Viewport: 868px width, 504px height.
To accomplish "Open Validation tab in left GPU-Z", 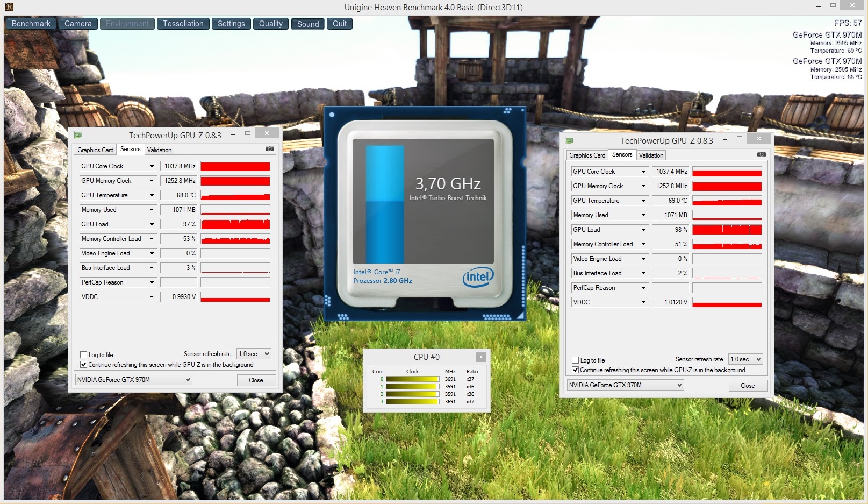I will [160, 150].
